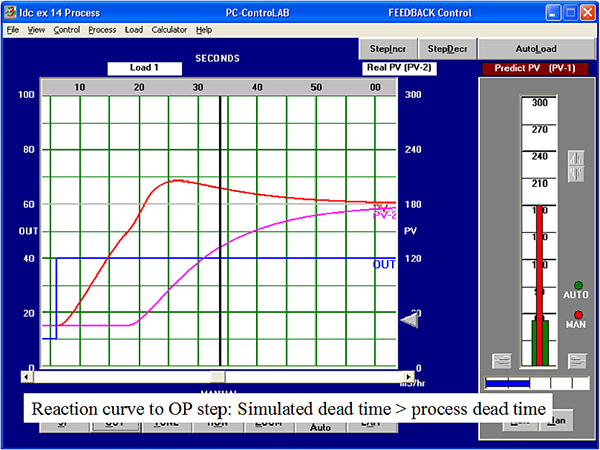600x450 pixels.
Task: Open the Process menu
Action: (102, 30)
